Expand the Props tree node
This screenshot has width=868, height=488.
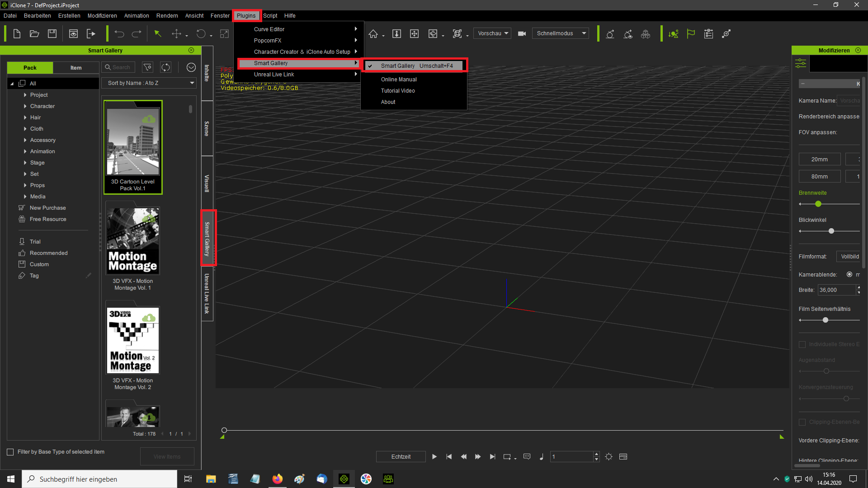tap(25, 185)
